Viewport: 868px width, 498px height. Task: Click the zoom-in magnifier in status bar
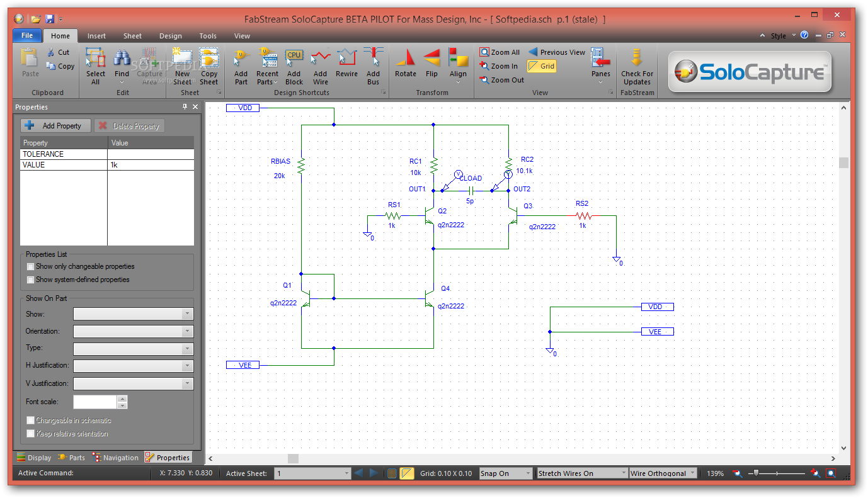coord(816,473)
